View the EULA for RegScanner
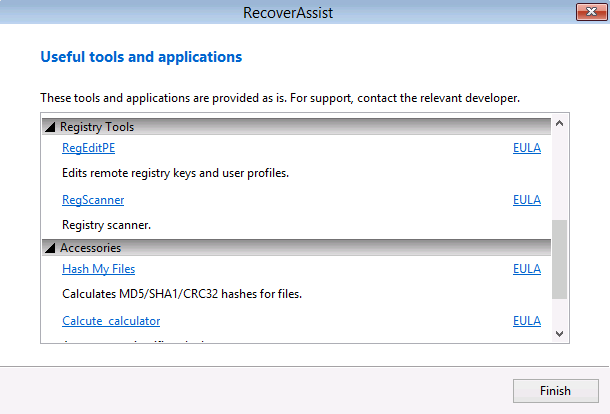The image size is (610, 414). (527, 200)
